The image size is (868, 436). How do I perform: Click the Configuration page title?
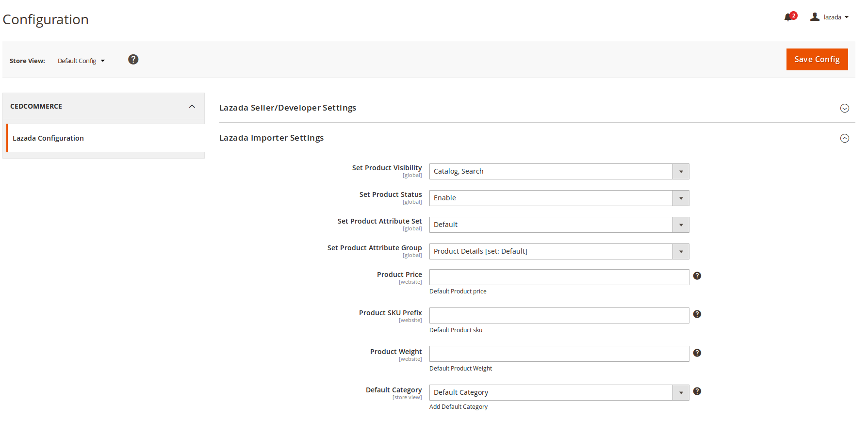click(46, 19)
